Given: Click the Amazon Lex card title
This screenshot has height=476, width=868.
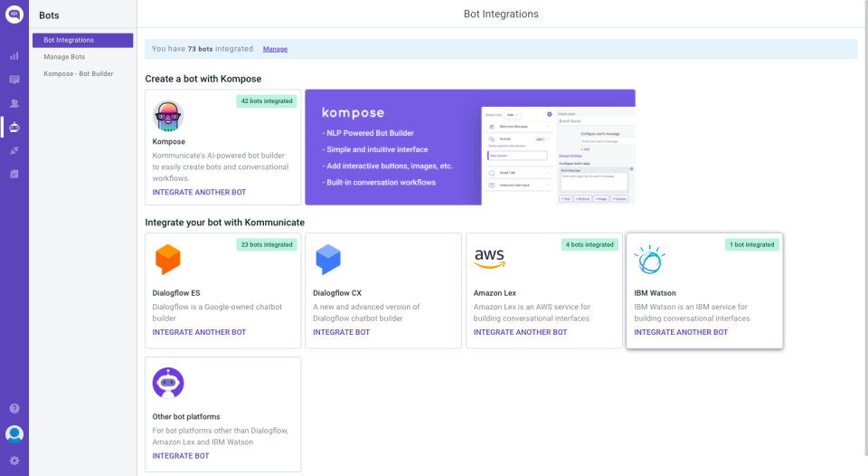Looking at the screenshot, I should 495,293.
